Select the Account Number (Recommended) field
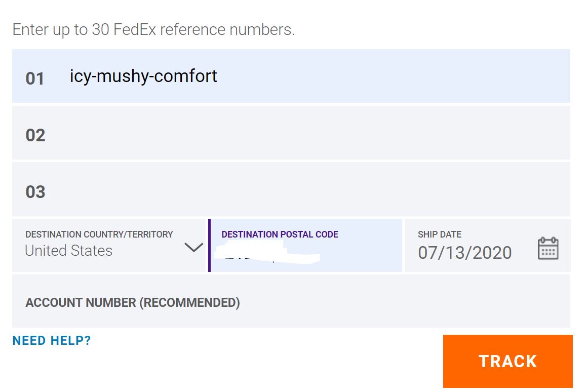 (291, 302)
